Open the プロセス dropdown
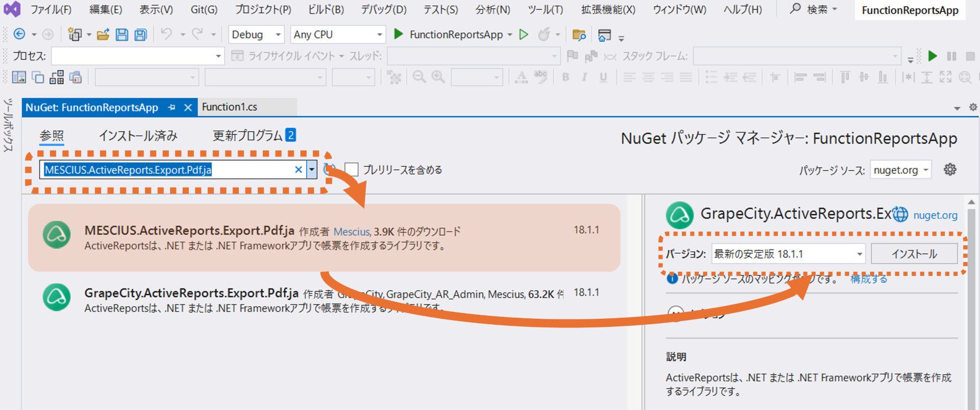980x410 pixels. tap(138, 56)
